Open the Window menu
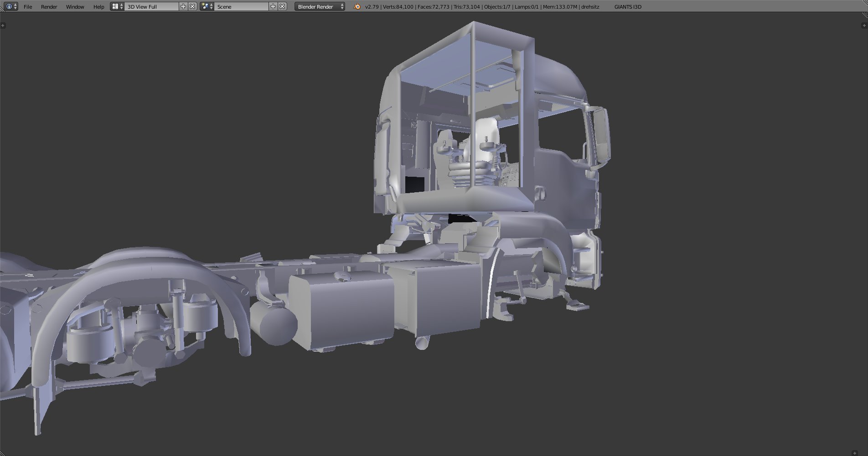The width and height of the screenshot is (868, 456). (75, 7)
